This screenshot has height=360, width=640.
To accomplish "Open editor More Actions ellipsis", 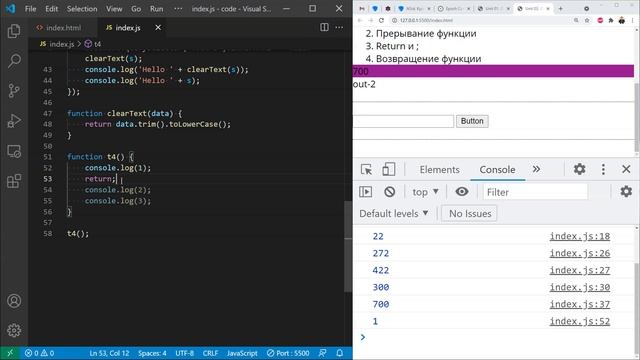I will (x=339, y=27).
